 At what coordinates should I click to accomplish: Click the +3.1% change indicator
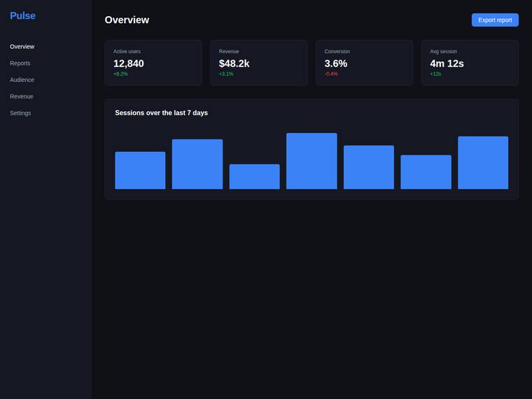click(x=226, y=73)
